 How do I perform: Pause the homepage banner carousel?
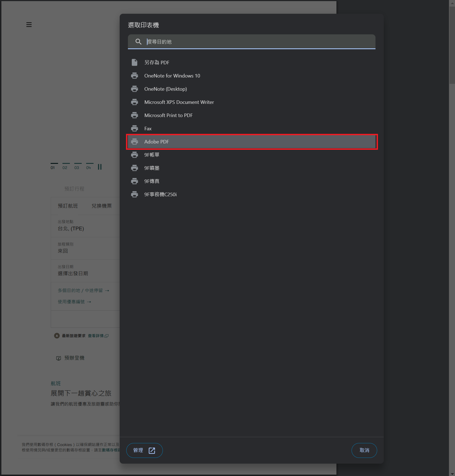click(x=100, y=167)
